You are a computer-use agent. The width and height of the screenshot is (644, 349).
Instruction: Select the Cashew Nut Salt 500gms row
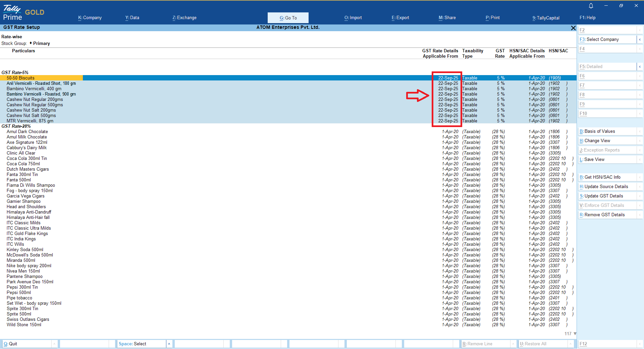click(x=31, y=116)
